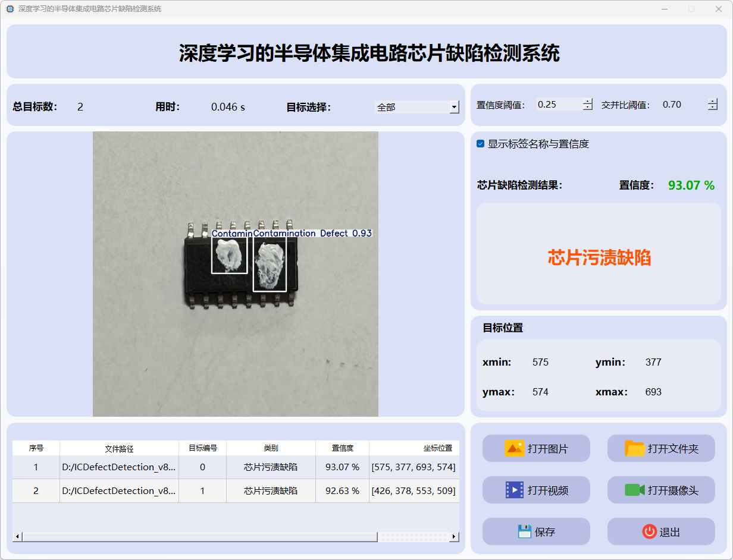Click the 文件路径 column header
Image resolution: width=733 pixels, height=560 pixels.
pyautogui.click(x=119, y=448)
